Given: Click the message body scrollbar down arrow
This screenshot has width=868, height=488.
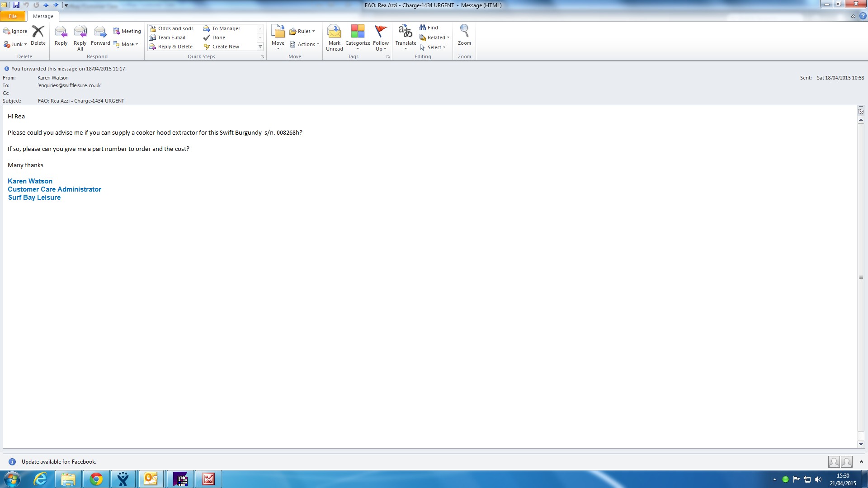Looking at the screenshot, I should coord(861,445).
